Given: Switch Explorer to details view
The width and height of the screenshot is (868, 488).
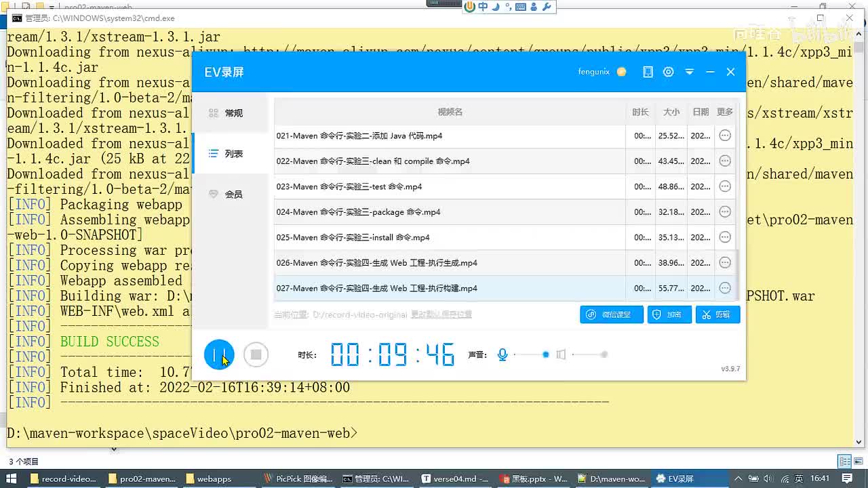Looking at the screenshot, I should [x=844, y=462].
